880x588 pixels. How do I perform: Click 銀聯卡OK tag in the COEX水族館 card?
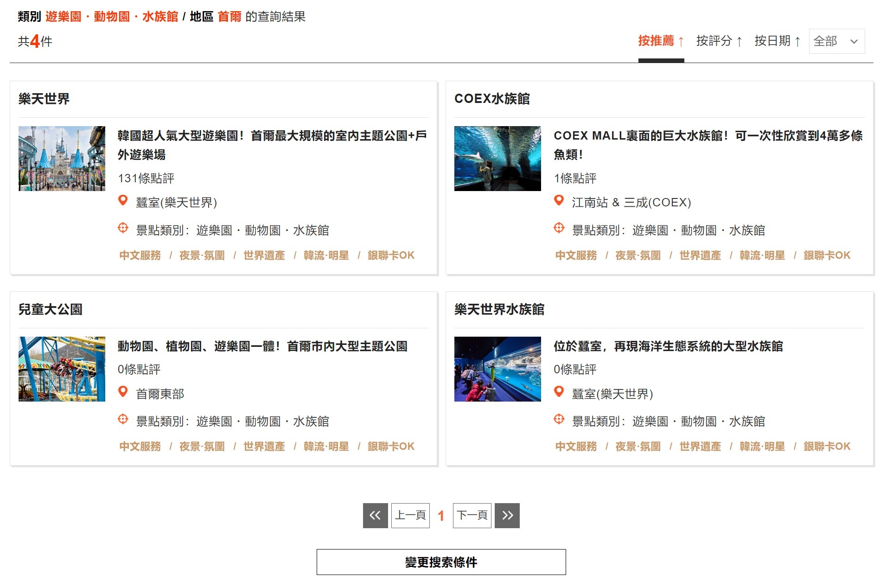[x=827, y=256]
